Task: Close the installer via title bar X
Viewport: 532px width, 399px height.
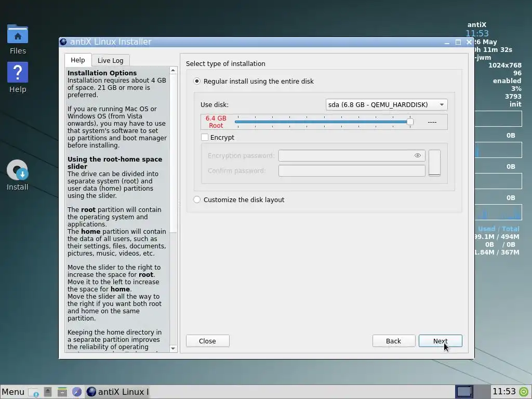Action: (469, 42)
